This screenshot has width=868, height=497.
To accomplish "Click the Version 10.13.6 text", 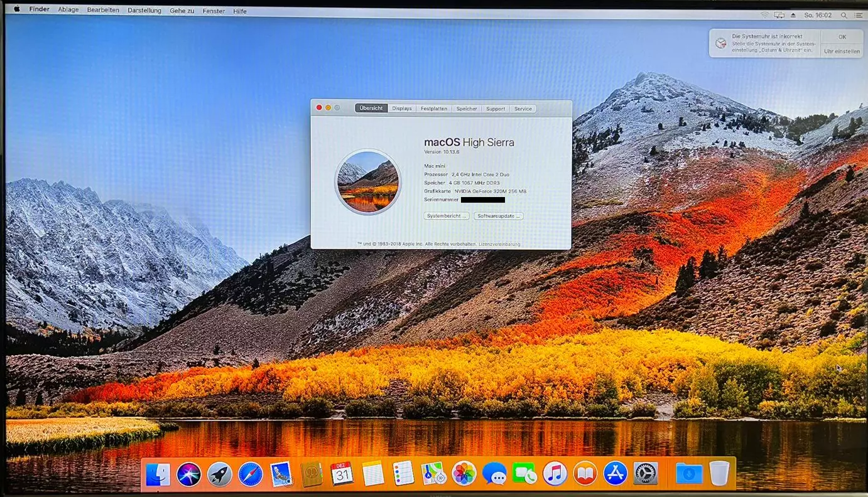I will tap(442, 152).
